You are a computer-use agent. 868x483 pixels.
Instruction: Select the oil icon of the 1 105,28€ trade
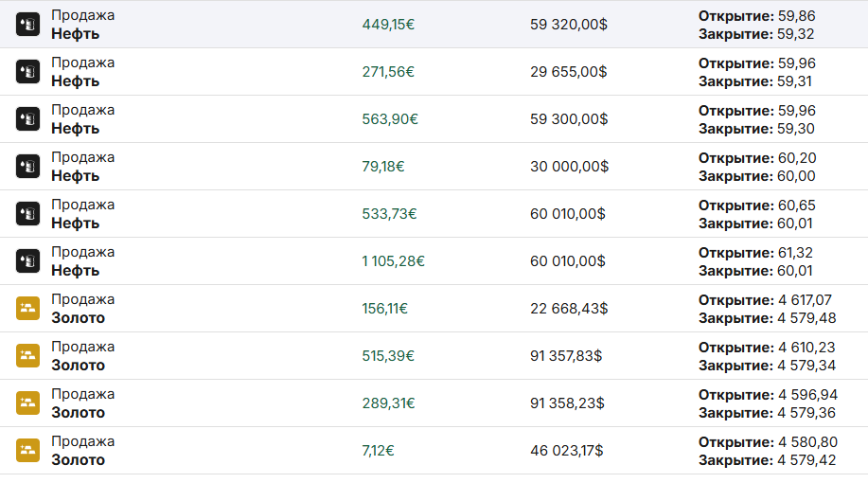[27, 261]
